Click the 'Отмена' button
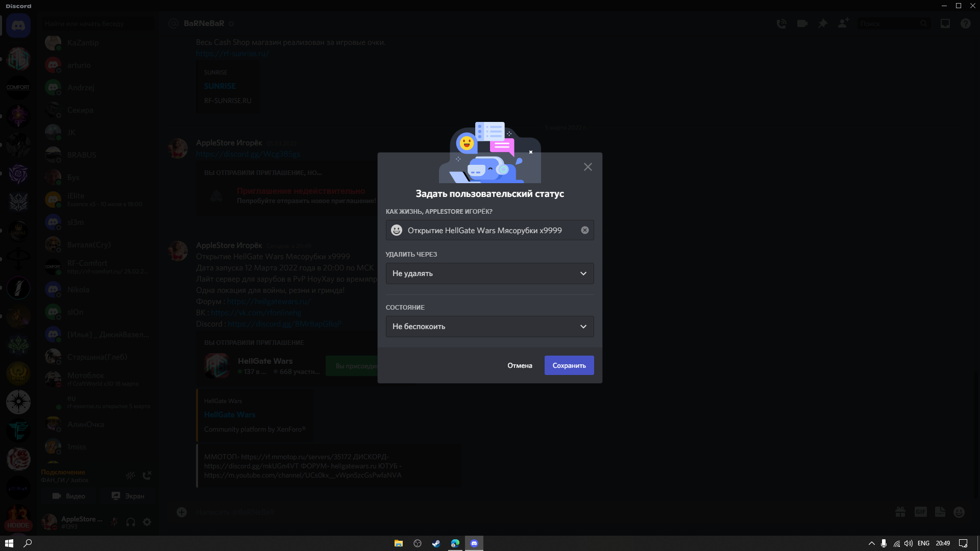Image resolution: width=980 pixels, height=551 pixels. point(520,365)
